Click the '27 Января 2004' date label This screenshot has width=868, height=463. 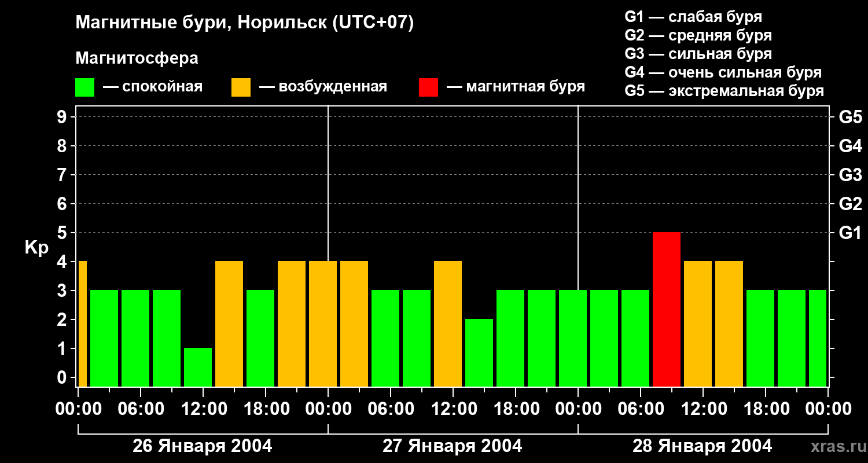pos(453,446)
